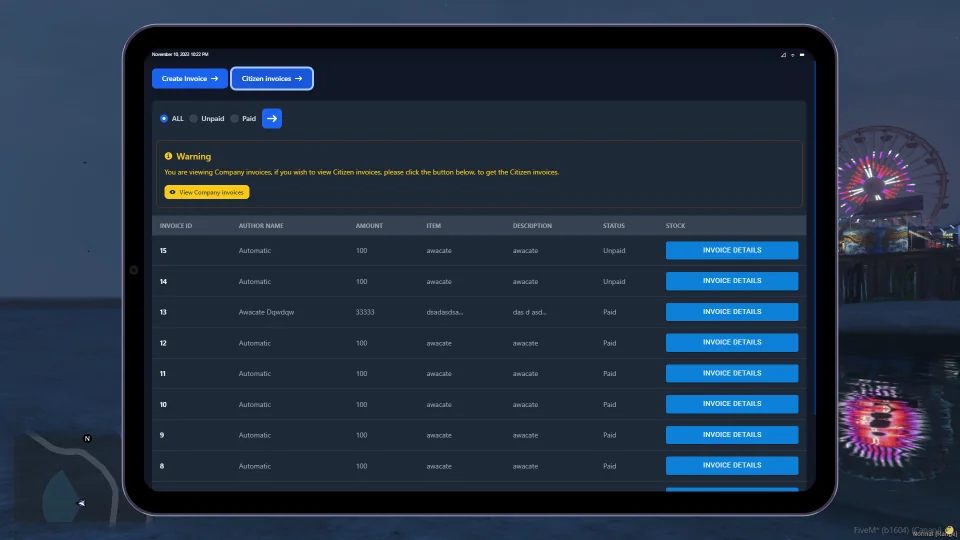Click the tablet camera dot on left bezel
The width and height of the screenshot is (960, 540).
(133, 270)
